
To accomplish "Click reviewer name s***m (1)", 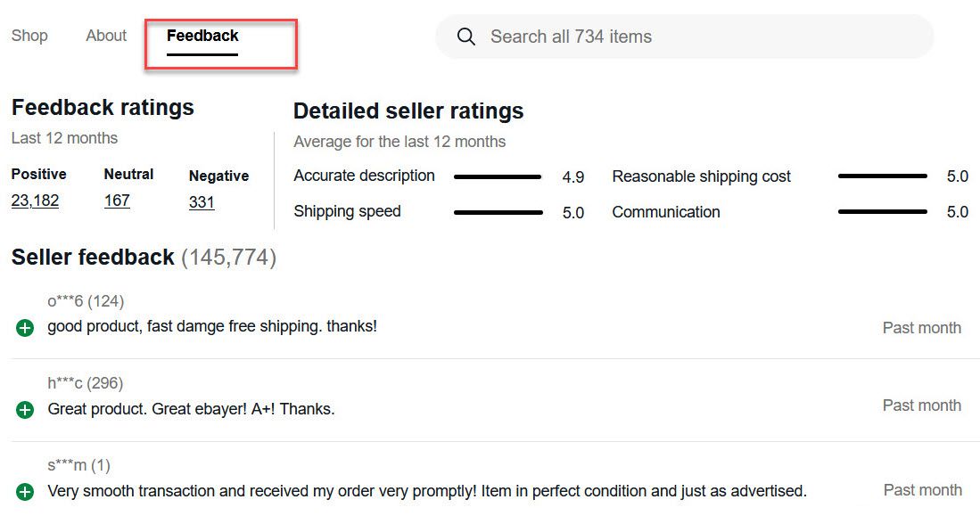I will click(78, 465).
